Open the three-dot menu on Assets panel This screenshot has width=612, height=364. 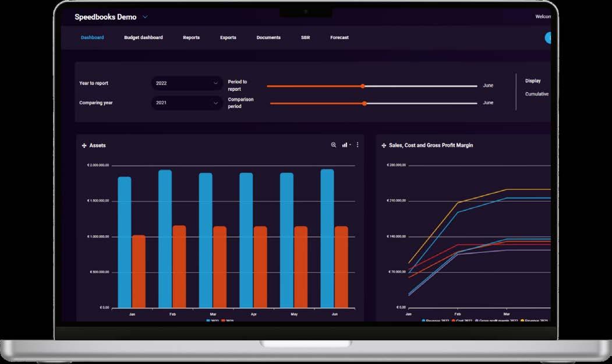(358, 144)
